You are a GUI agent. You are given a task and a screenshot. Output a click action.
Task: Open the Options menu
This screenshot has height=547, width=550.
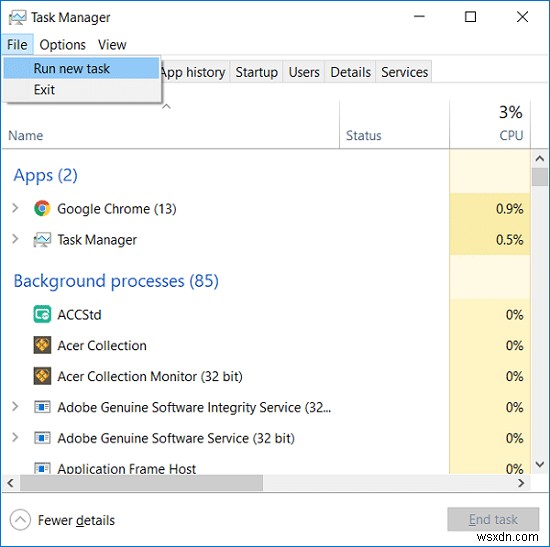point(62,45)
